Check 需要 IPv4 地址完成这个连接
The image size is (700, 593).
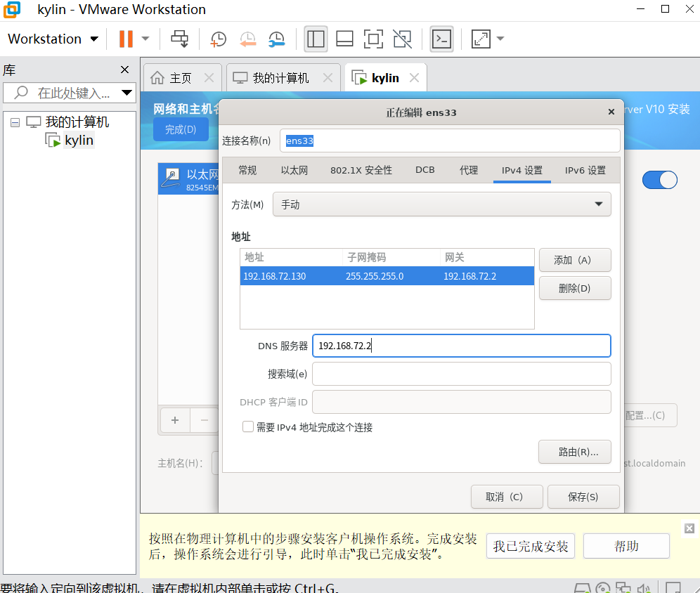point(248,426)
